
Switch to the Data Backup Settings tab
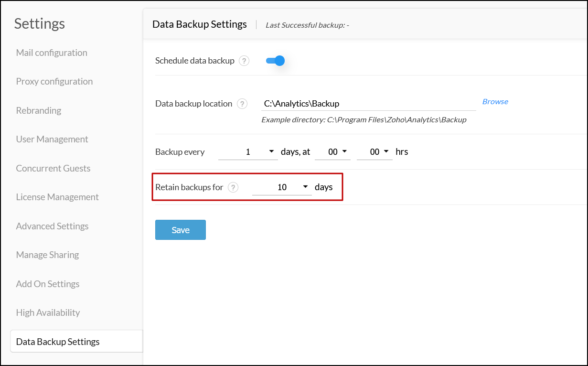coord(57,342)
